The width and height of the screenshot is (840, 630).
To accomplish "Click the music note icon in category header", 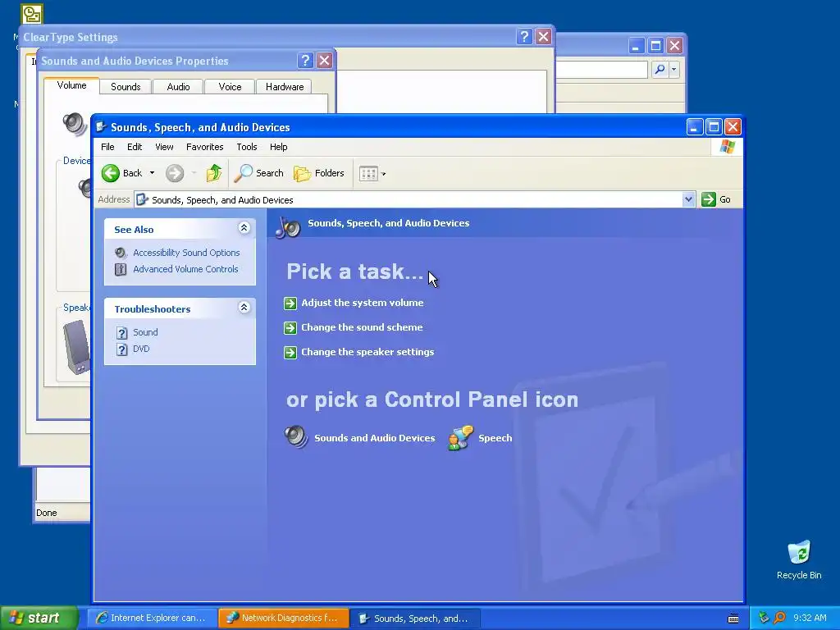I will 288,227.
